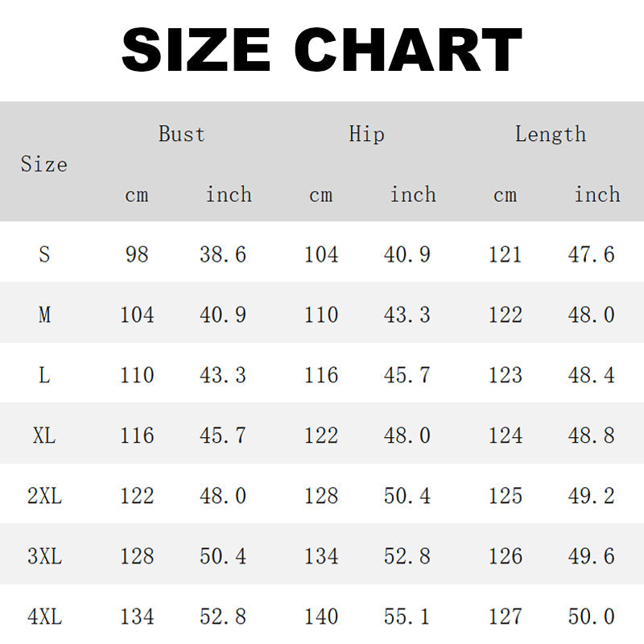Select the L size row label

44,375
